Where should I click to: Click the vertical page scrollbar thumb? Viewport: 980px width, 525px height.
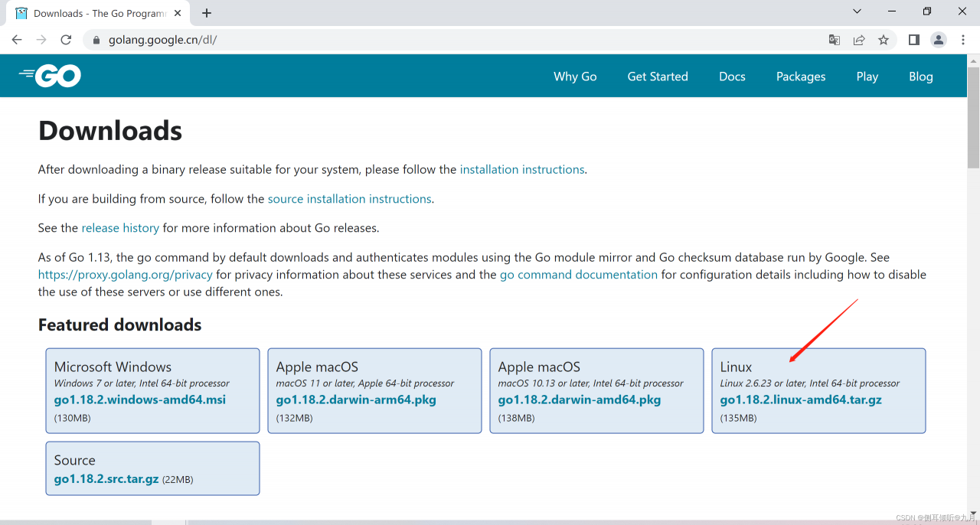pos(973,117)
